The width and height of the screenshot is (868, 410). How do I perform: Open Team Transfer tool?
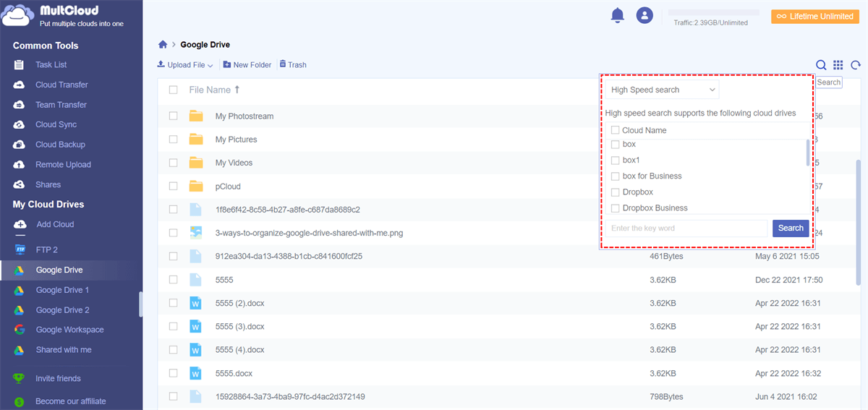tap(61, 105)
